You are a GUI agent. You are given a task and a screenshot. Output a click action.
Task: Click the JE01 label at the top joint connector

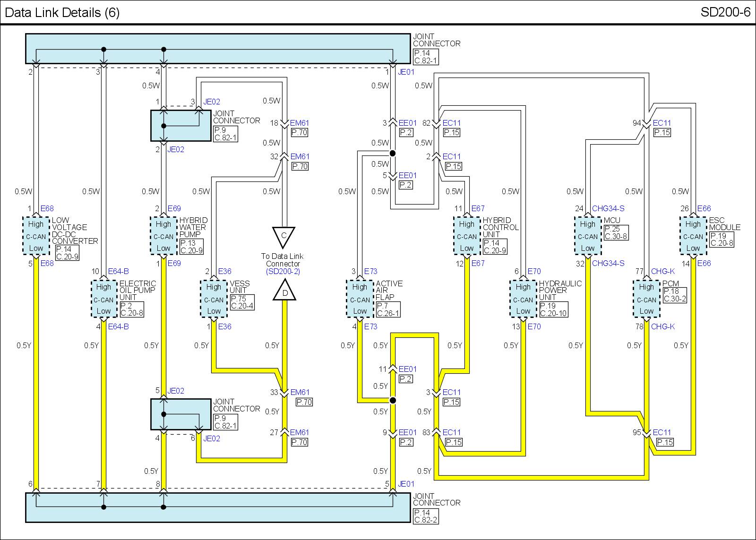(406, 72)
